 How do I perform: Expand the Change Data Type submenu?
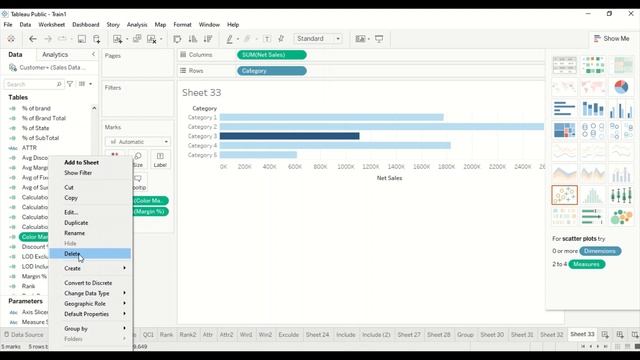pos(90,293)
